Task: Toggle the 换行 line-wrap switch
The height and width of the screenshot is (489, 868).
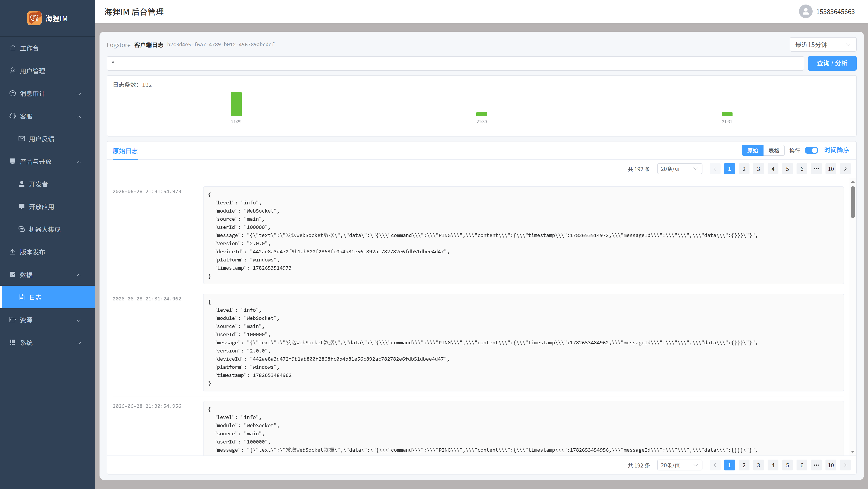Action: coord(811,150)
